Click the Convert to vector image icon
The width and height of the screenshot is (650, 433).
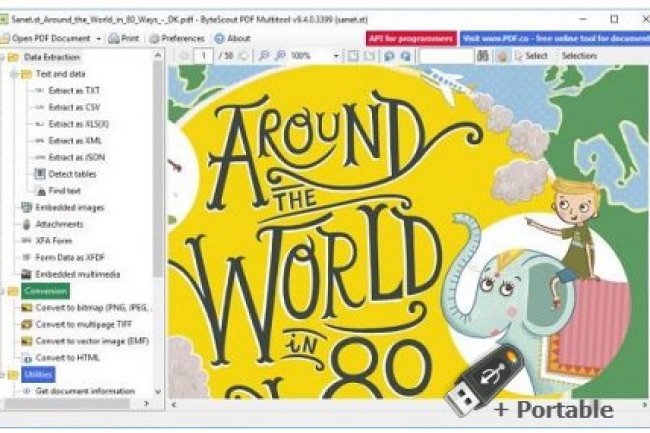pyautogui.click(x=27, y=341)
